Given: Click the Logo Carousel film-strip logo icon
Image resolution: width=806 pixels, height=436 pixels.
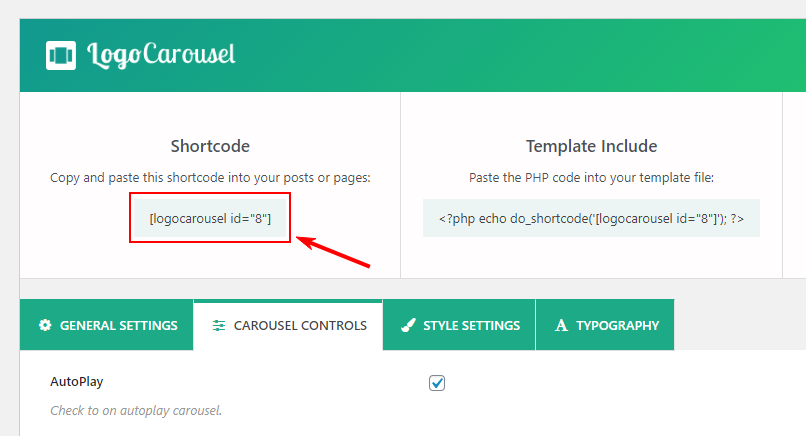Looking at the screenshot, I should [x=61, y=56].
